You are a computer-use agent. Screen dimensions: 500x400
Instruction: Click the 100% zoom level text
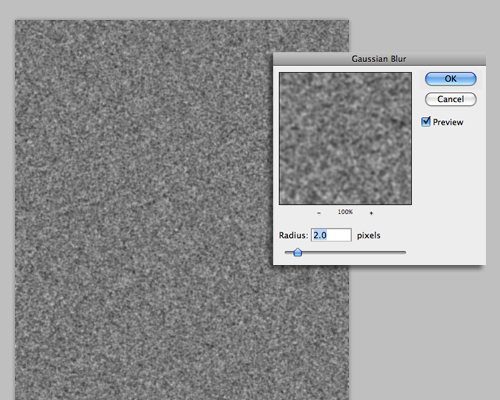pos(345,212)
